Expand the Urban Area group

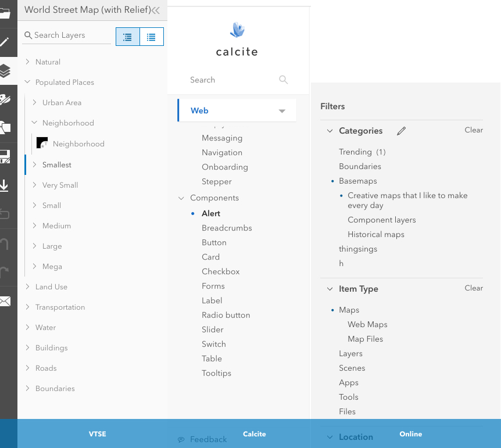point(34,102)
